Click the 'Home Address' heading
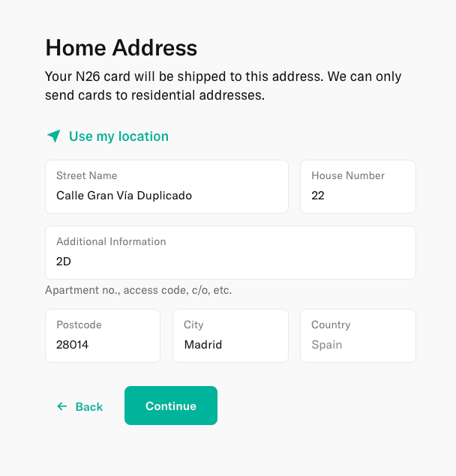This screenshot has height=476, width=456. tap(121, 48)
